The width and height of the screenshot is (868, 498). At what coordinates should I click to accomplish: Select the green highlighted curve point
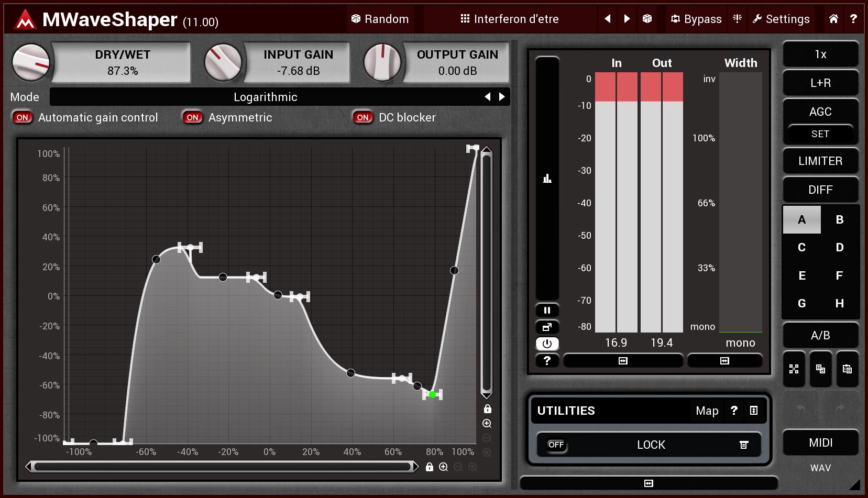432,394
